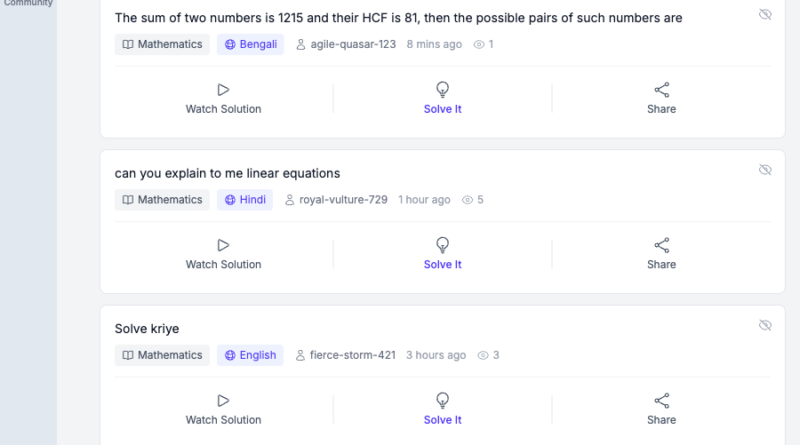Viewport: 800px width, 445px height.
Task: Click lightbulb icon on 'Solve kriye' question
Action: tap(442, 400)
